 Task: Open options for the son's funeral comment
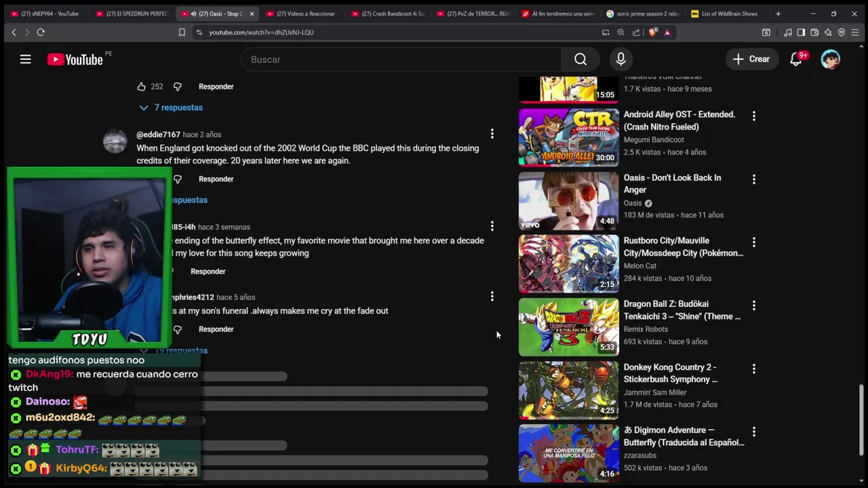click(x=492, y=296)
